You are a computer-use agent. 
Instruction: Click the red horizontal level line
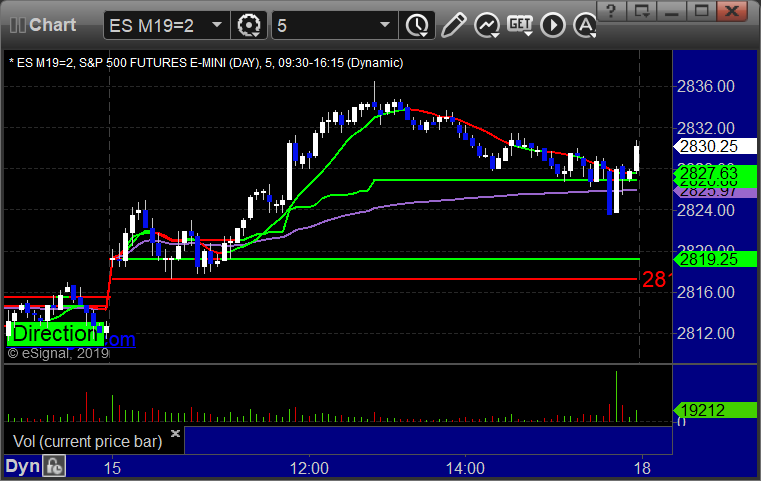coord(374,279)
